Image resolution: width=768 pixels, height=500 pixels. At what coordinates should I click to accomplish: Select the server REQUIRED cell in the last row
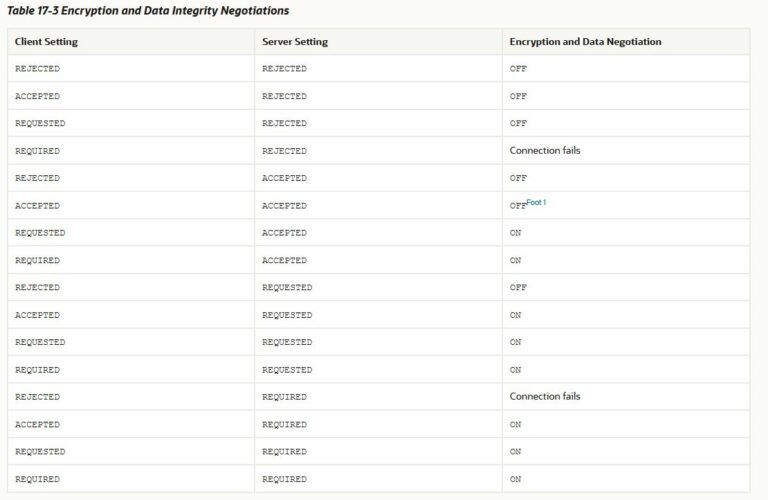coord(284,479)
